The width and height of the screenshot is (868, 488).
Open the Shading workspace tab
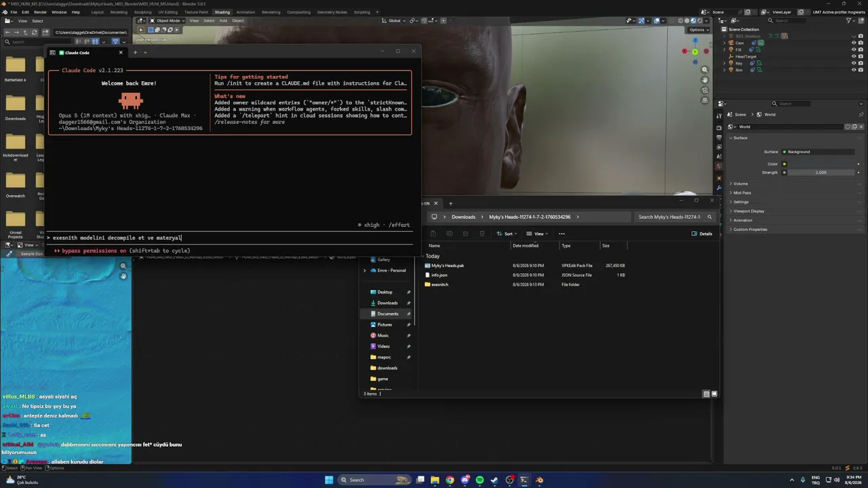(x=222, y=12)
